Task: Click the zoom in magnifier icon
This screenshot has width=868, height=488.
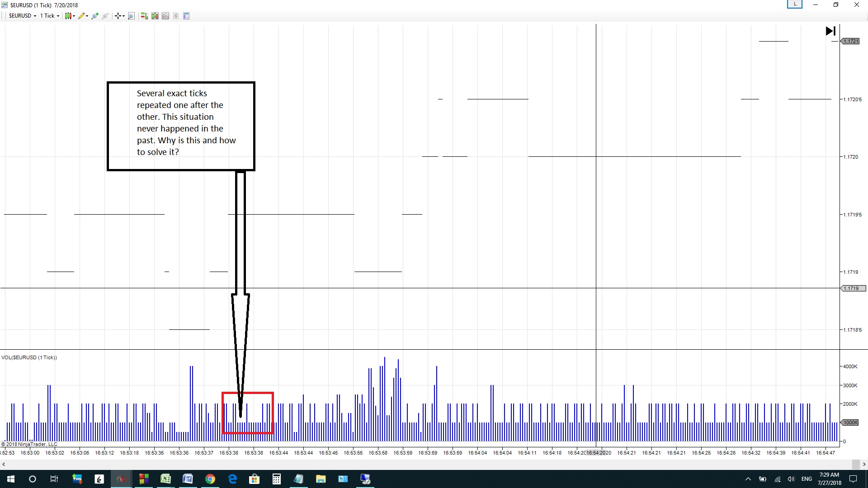Action: click(95, 16)
